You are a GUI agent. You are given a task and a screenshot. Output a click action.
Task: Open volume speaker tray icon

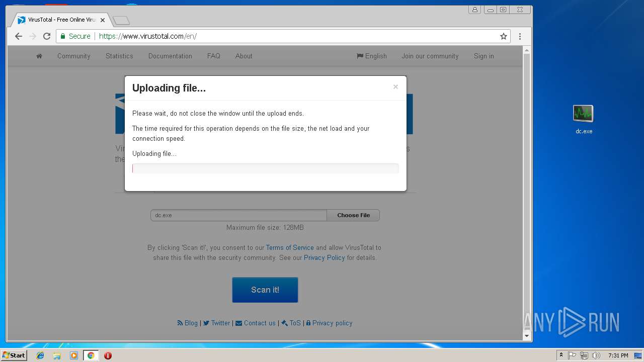point(596,355)
